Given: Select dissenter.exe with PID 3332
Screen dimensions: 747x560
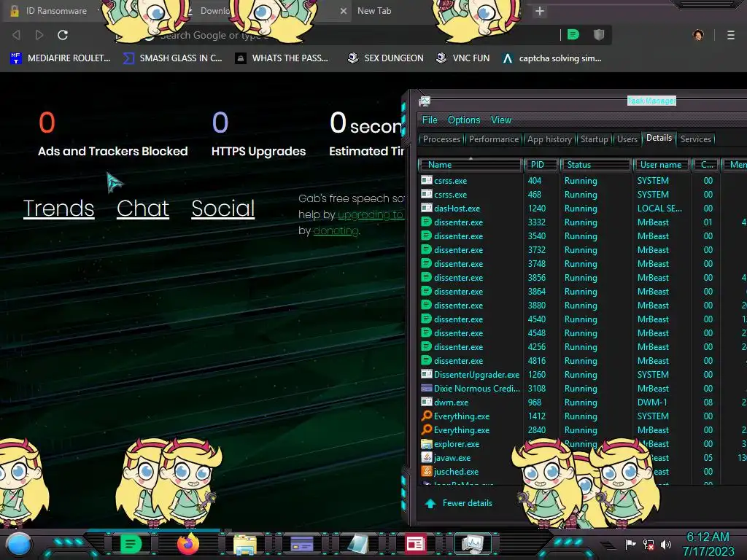Looking at the screenshot, I should [581, 222].
